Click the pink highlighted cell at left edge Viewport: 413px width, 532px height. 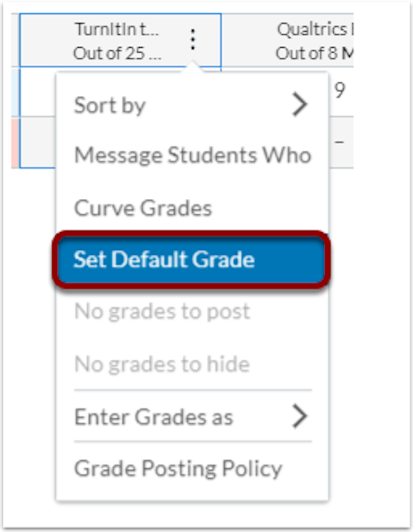tap(15, 142)
